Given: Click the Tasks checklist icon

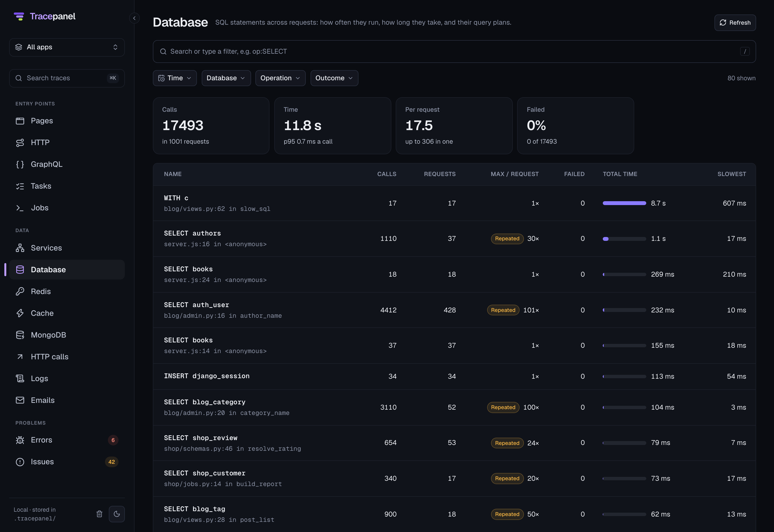Looking at the screenshot, I should (x=20, y=186).
